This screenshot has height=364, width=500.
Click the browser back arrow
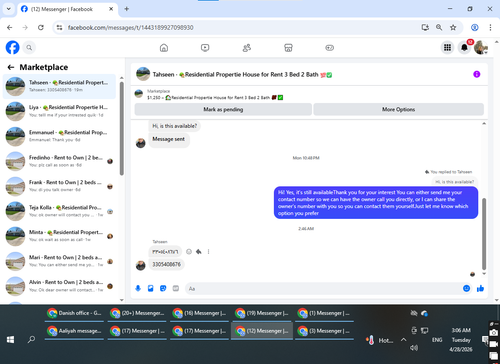[10, 27]
